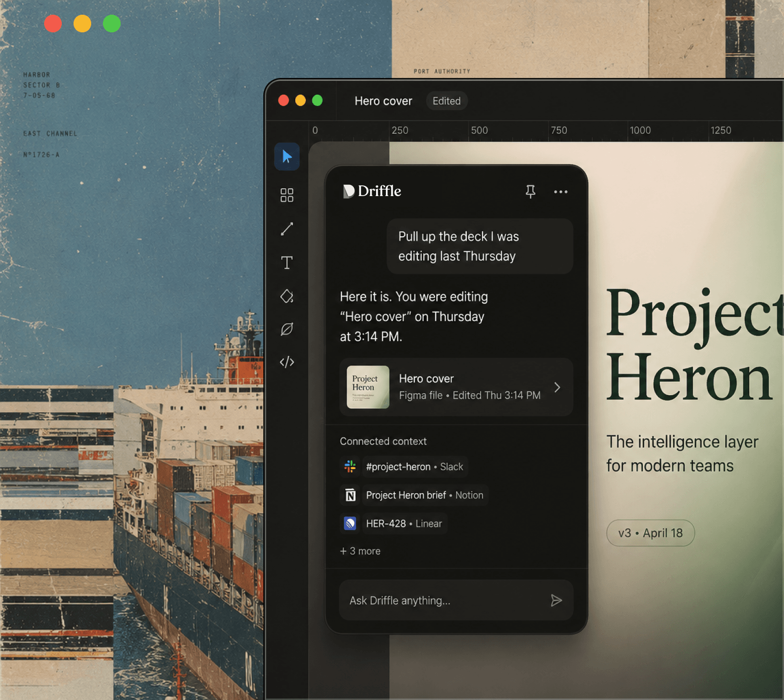Viewport: 784px width, 700px height.
Task: Zoom the background window with green button
Action: 112,24
